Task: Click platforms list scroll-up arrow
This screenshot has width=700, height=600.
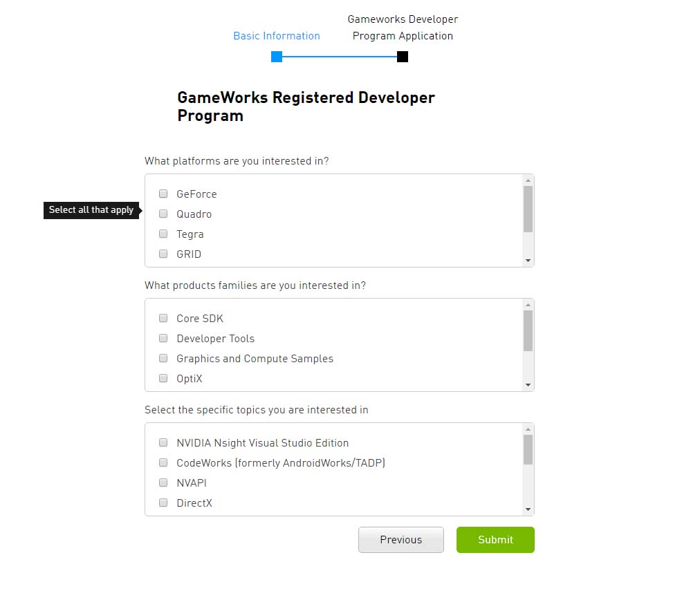Action: pos(528,180)
